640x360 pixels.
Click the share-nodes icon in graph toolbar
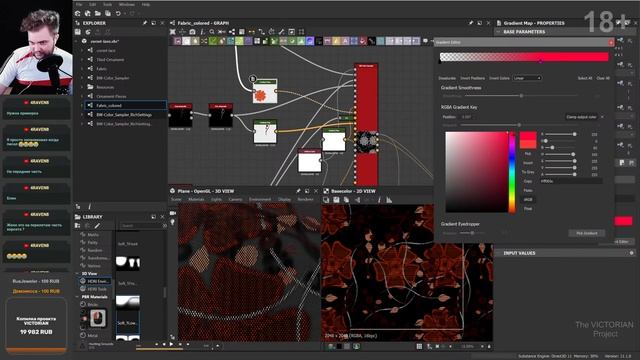click(232, 32)
